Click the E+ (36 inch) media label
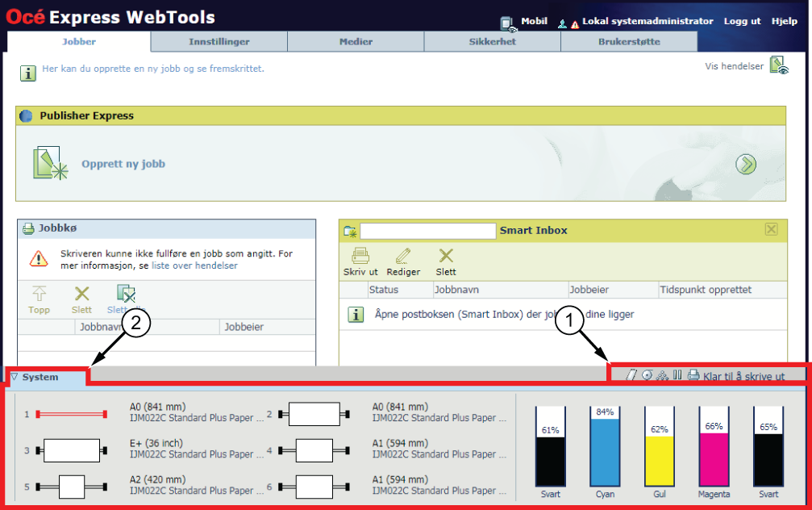Viewport: 812px width, 510px height. click(156, 443)
